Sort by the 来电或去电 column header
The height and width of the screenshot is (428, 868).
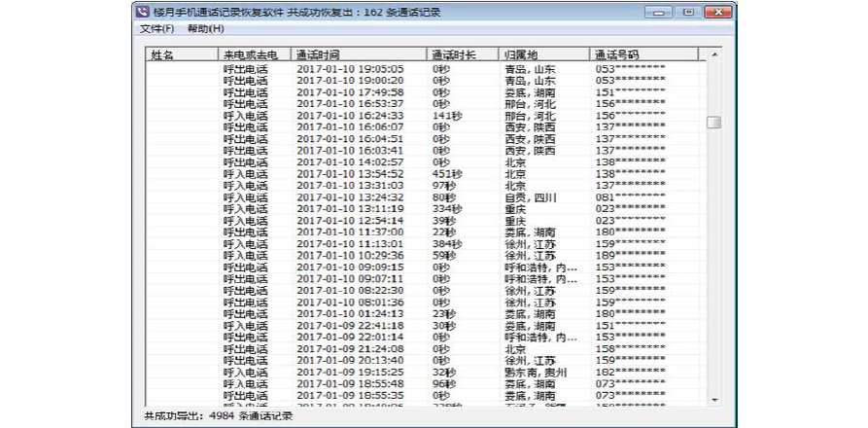tap(255, 54)
